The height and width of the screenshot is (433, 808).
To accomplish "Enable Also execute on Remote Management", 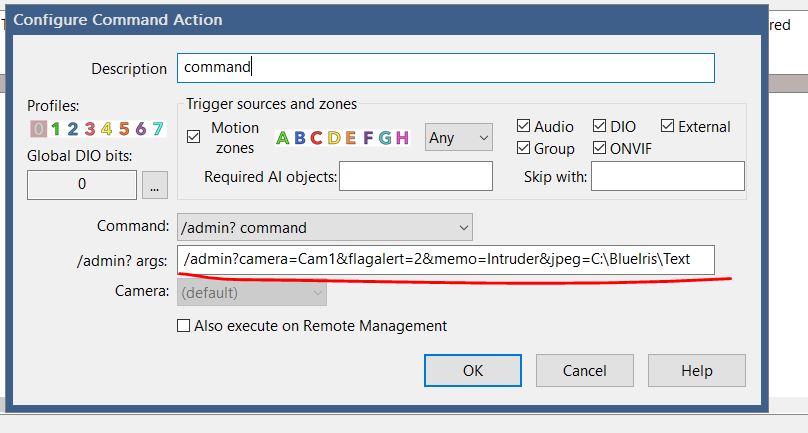I will tap(183, 326).
